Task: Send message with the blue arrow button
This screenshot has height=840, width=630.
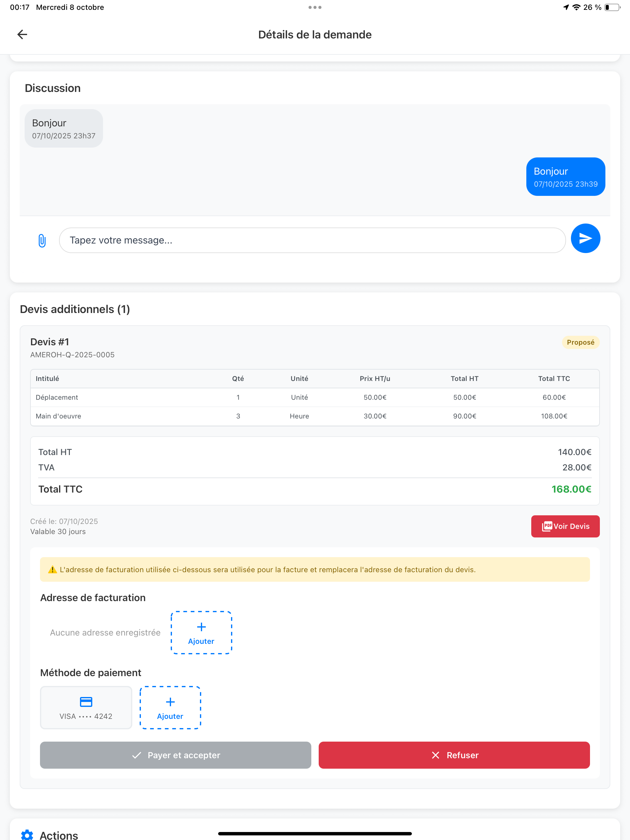Action: click(x=585, y=239)
